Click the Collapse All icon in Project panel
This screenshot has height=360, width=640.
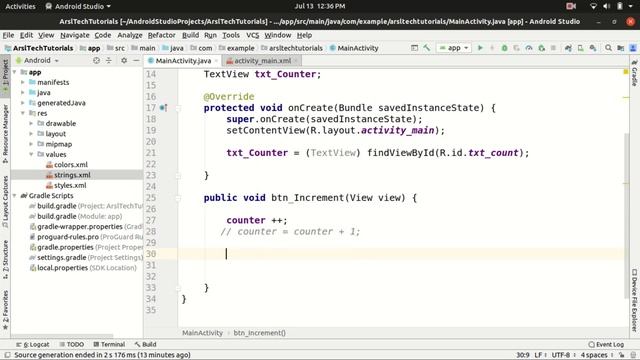point(109,60)
